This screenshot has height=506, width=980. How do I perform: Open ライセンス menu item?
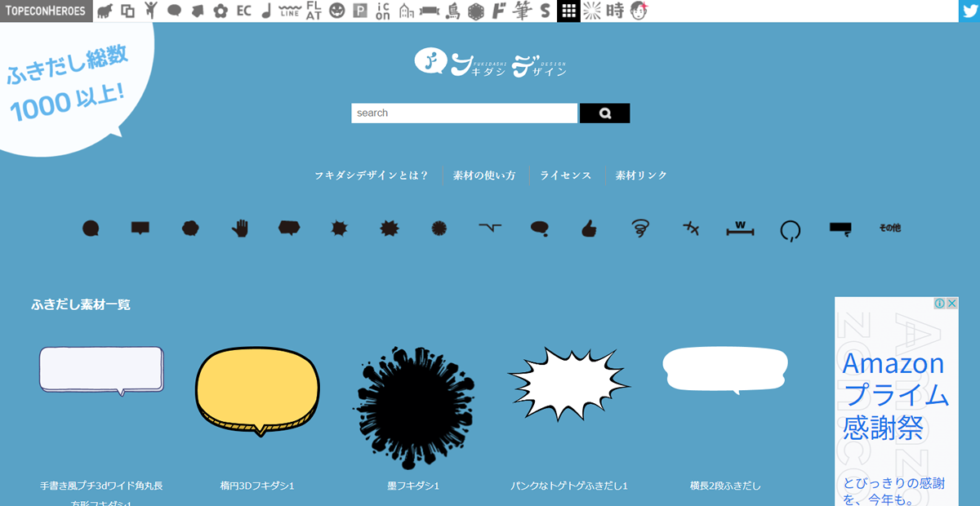(565, 175)
